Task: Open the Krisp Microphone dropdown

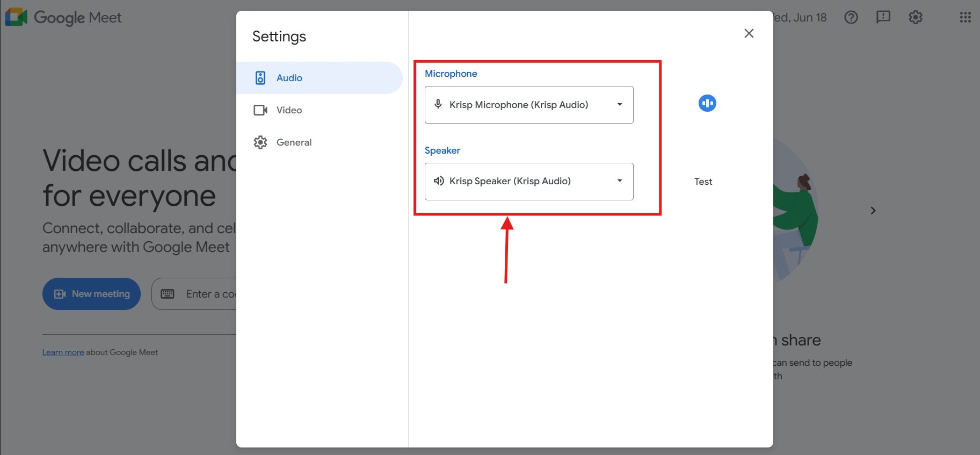Action: 529,105
